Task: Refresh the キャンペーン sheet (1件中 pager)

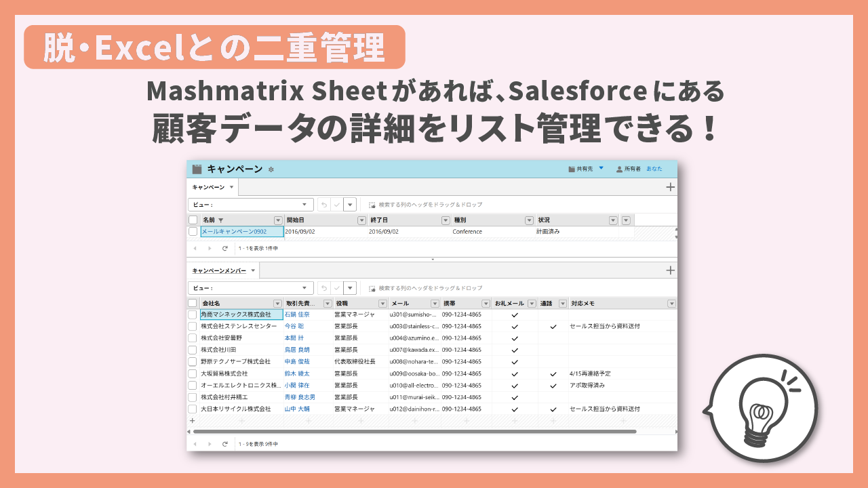Action: pos(225,248)
